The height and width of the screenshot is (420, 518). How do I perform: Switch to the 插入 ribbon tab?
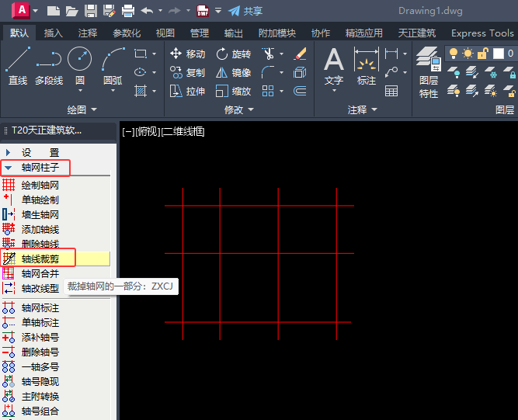(x=54, y=33)
